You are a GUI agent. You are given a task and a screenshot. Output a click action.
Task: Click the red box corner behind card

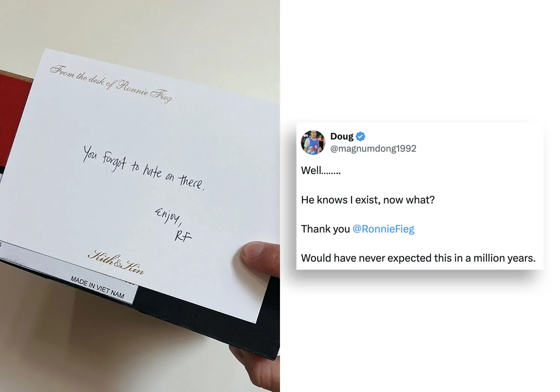pyautogui.click(x=14, y=112)
